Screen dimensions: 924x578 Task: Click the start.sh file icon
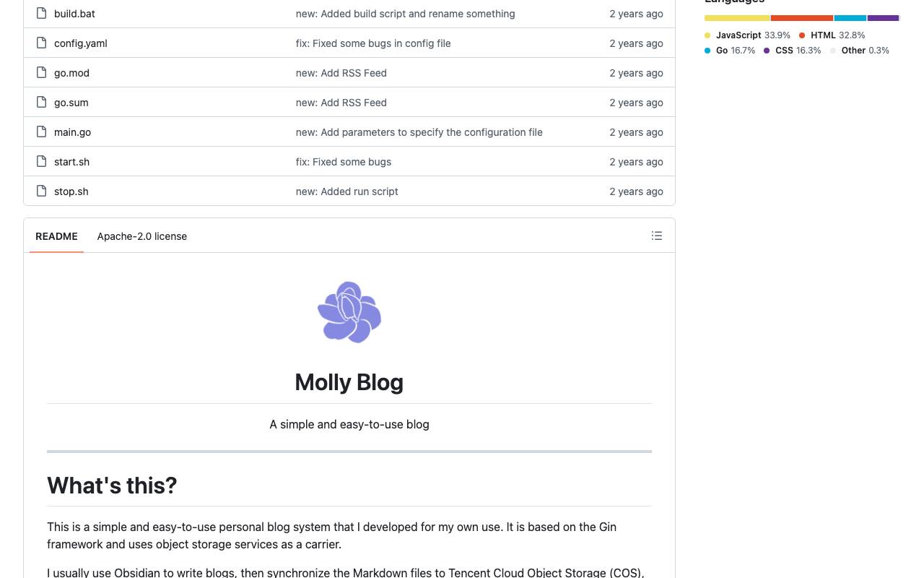pos(42,161)
